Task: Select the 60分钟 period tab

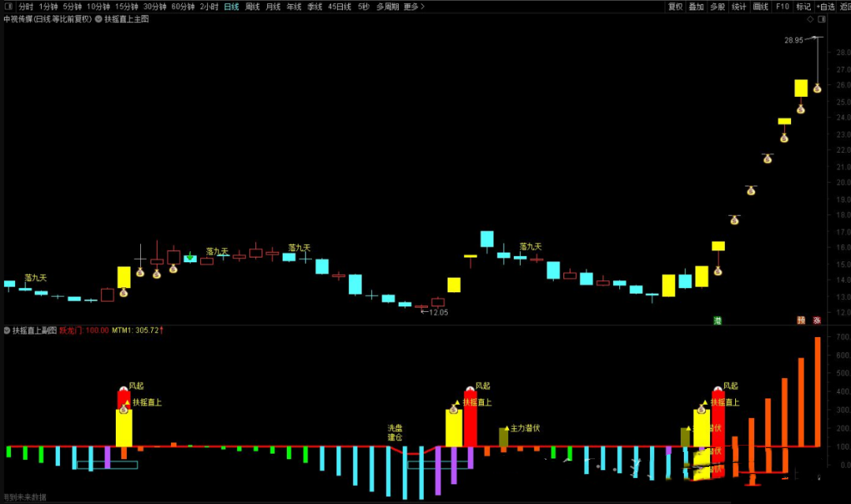Action: point(183,6)
